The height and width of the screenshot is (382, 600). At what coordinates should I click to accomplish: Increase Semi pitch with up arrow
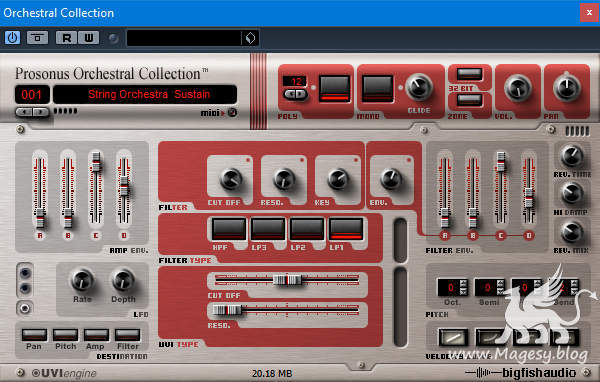click(x=501, y=283)
